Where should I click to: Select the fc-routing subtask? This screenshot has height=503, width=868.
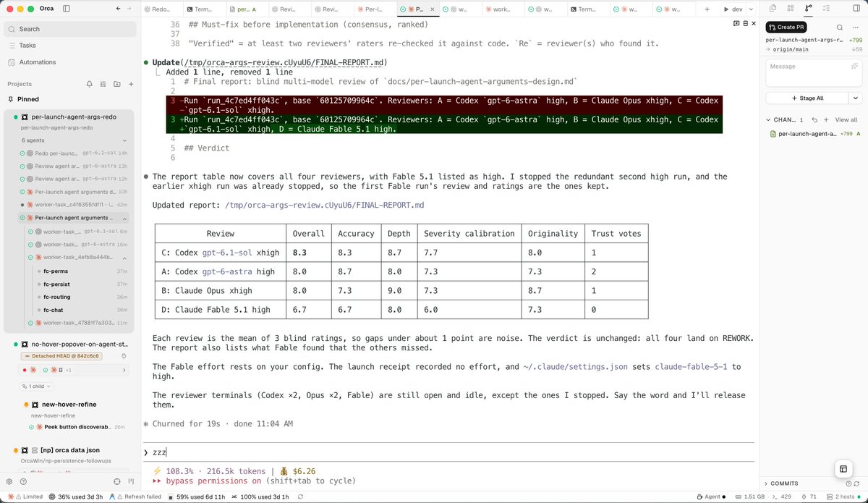[x=57, y=297]
